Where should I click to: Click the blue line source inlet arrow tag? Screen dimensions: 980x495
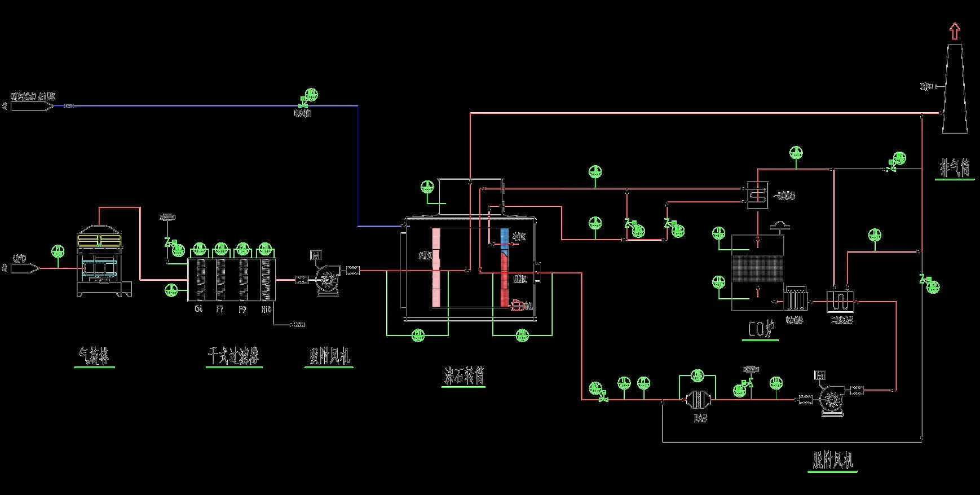coord(32,105)
